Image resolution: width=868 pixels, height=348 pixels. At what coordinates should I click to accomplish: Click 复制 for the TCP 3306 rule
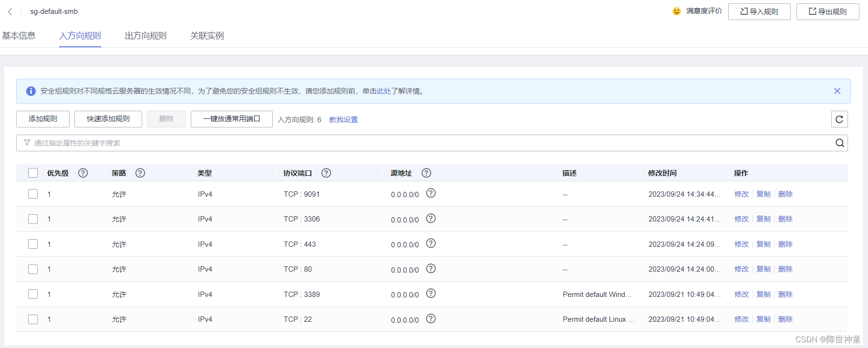click(764, 219)
